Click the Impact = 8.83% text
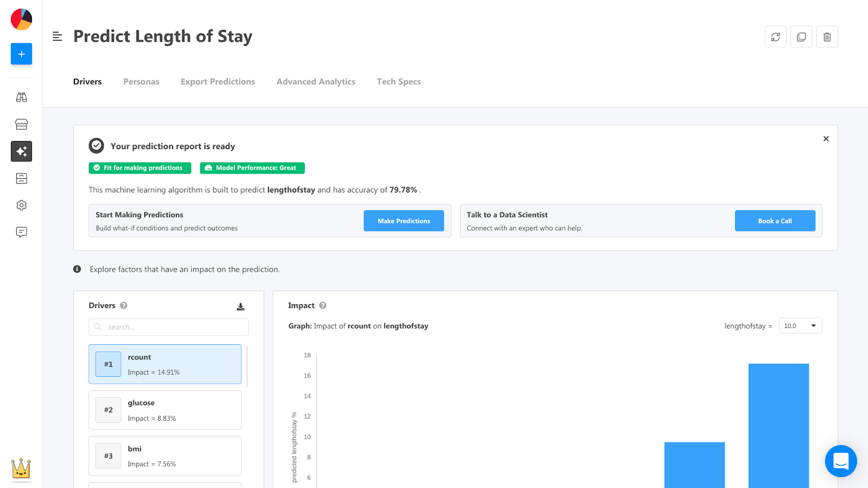 pos(152,419)
